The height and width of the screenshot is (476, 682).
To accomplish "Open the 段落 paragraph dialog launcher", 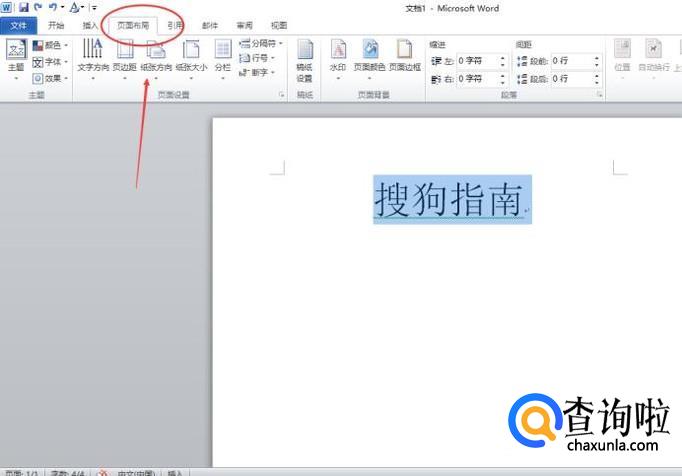I will (x=599, y=94).
